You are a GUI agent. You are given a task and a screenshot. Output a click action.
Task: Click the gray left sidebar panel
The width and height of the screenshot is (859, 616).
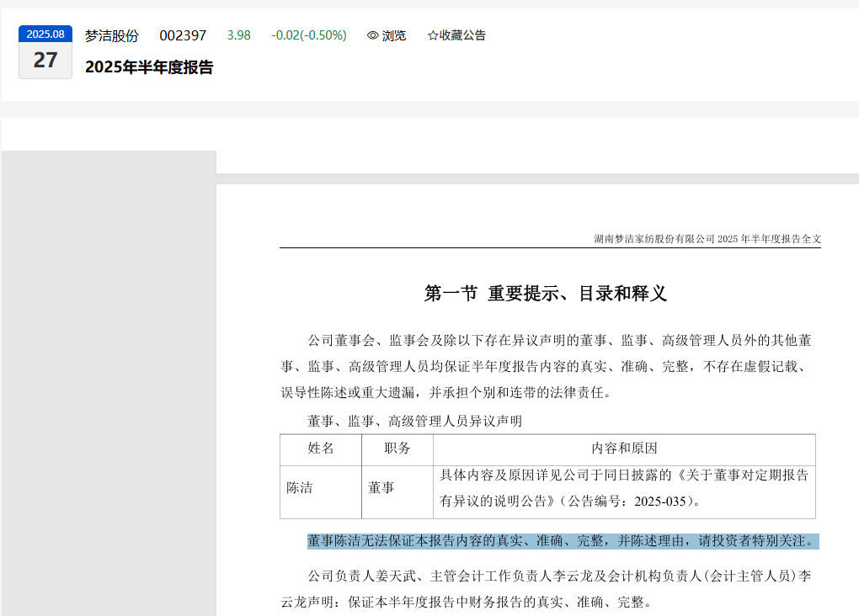[109, 379]
